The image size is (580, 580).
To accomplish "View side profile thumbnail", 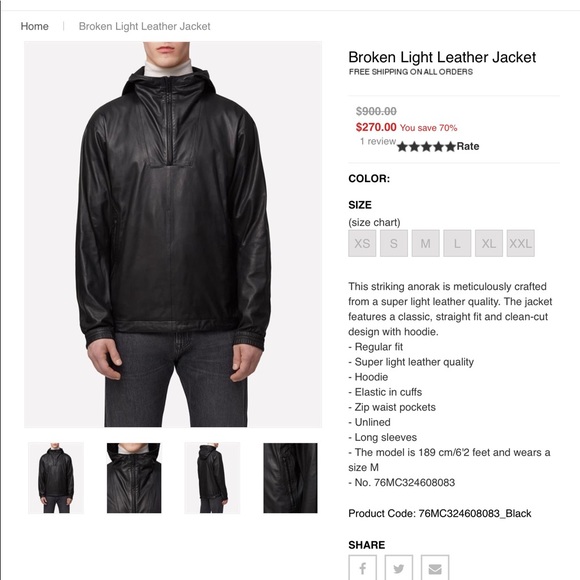I will [x=212, y=478].
